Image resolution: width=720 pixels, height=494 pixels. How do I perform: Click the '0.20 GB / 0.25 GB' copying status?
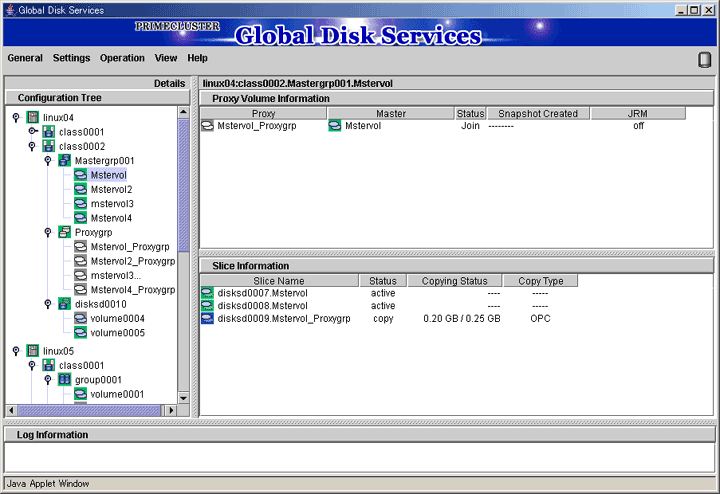coord(461,319)
